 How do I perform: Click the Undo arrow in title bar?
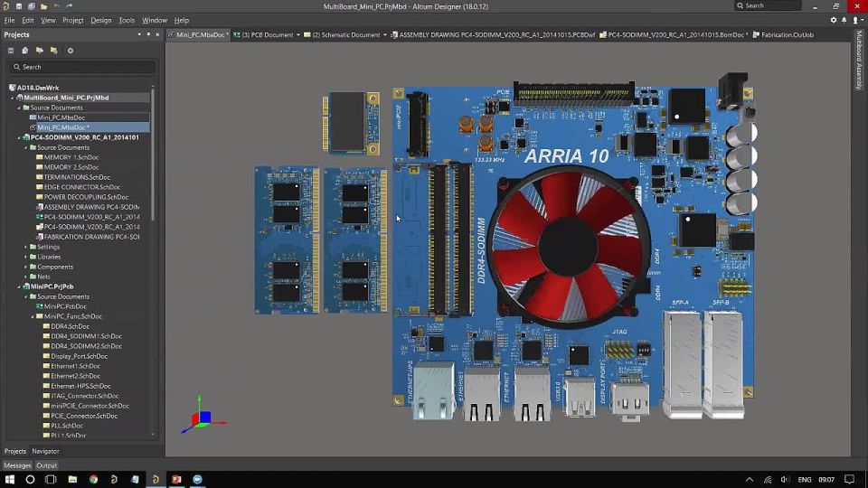click(x=56, y=6)
